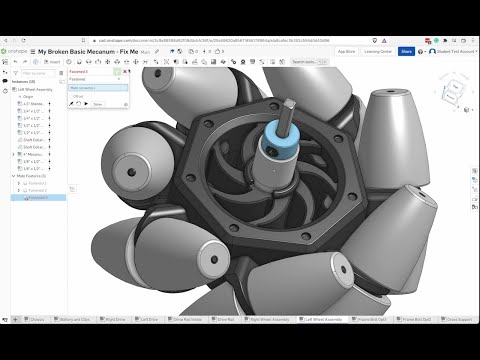Play the mate animation preview
Screen dimensions: 480x360
(86, 104)
